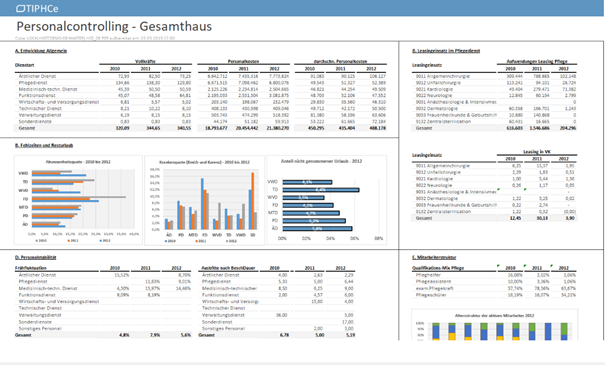
Task: Click the orange 2011 legend swatch in Abwesenheitsquote chart
Action: tap(69, 240)
